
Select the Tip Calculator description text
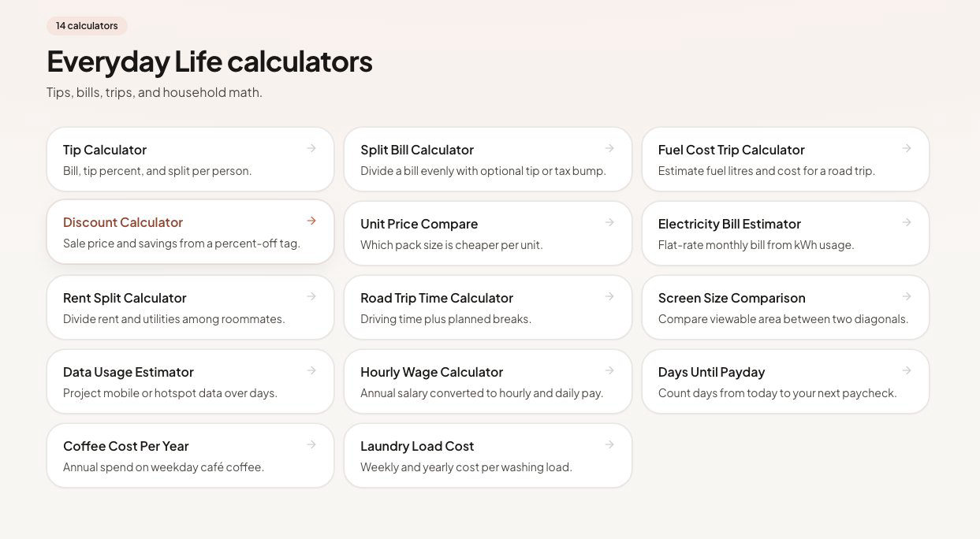pos(158,171)
